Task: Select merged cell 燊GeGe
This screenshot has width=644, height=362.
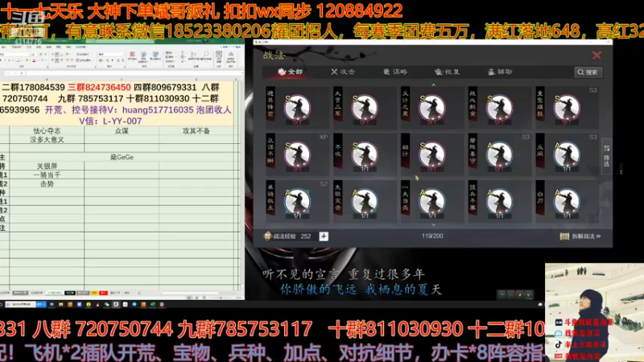Action: point(122,157)
